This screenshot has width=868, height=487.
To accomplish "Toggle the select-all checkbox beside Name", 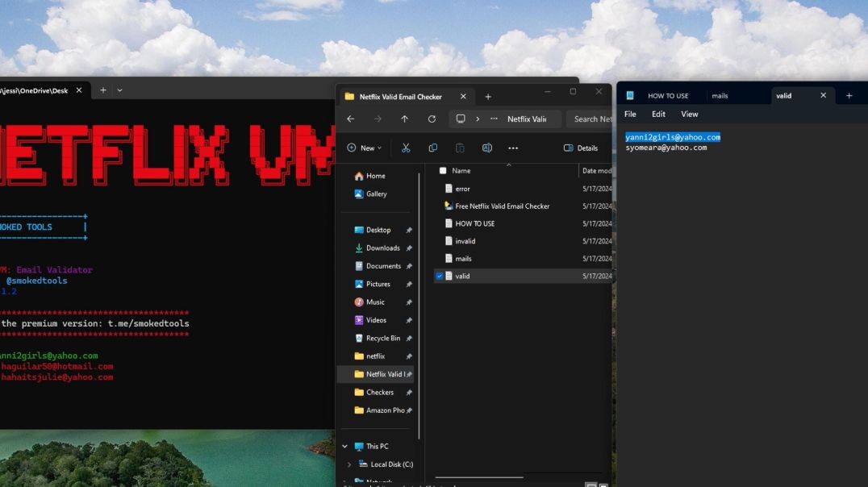I will (443, 170).
